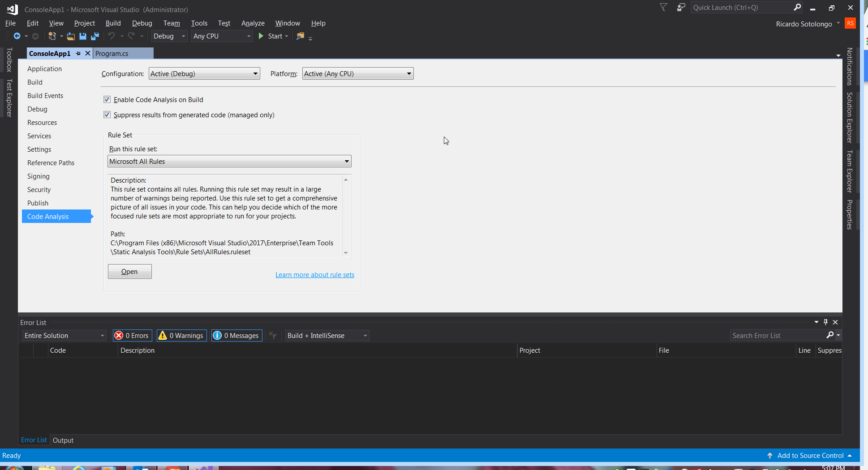This screenshot has height=470, width=868.
Task: Open the Analyze menu
Action: 253,23
